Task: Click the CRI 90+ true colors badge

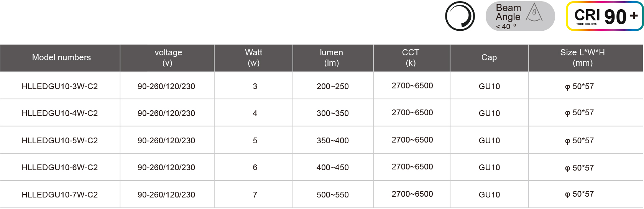Action: [x=605, y=17]
